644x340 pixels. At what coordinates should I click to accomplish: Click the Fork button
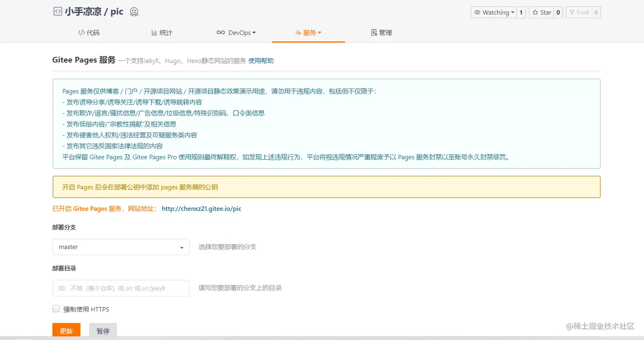click(579, 12)
